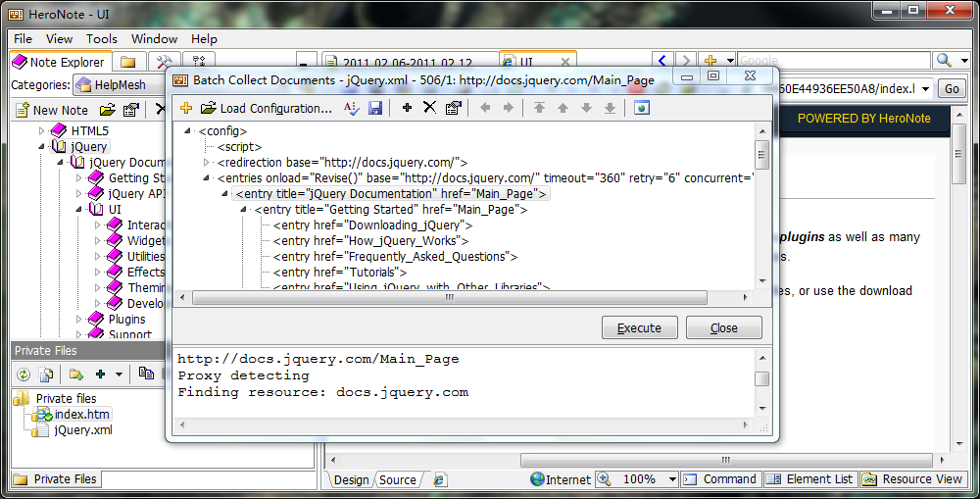This screenshot has height=499, width=980.
Task: Click refresh icon in Private Files toolbar
Action: [x=24, y=374]
